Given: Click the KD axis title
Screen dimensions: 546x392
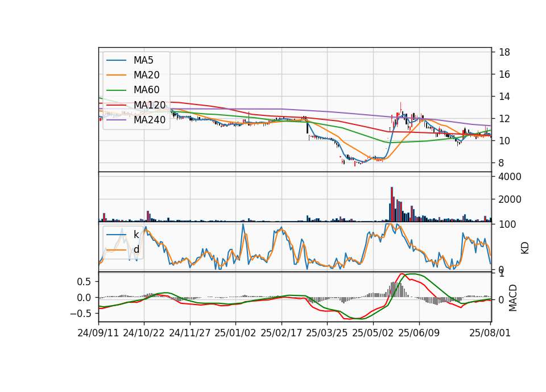Looking at the screenshot, I should [525, 248].
